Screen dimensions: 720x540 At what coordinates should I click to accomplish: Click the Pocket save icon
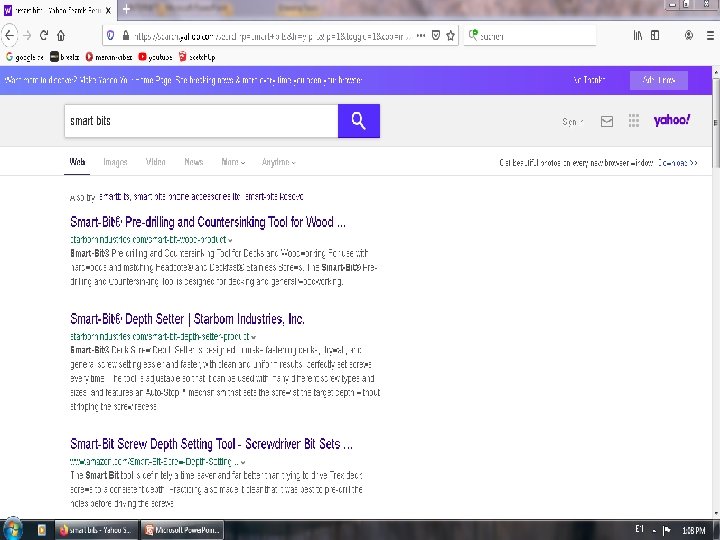click(x=436, y=35)
